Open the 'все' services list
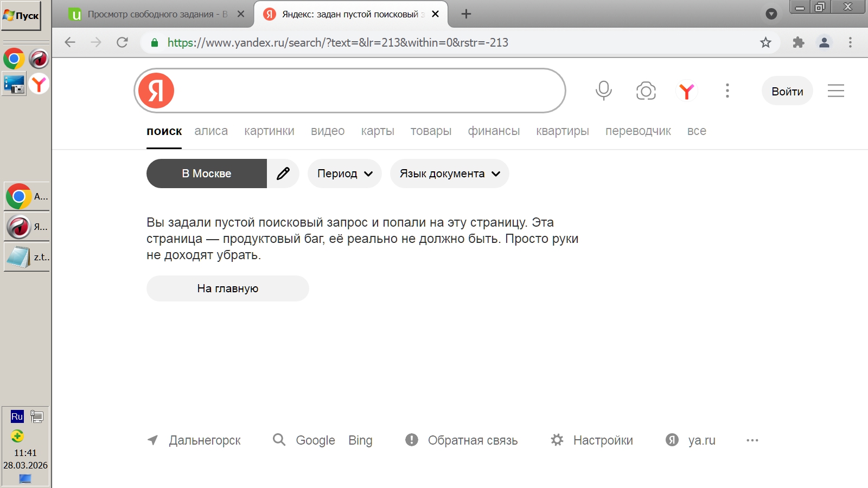The image size is (868, 488). click(x=697, y=131)
